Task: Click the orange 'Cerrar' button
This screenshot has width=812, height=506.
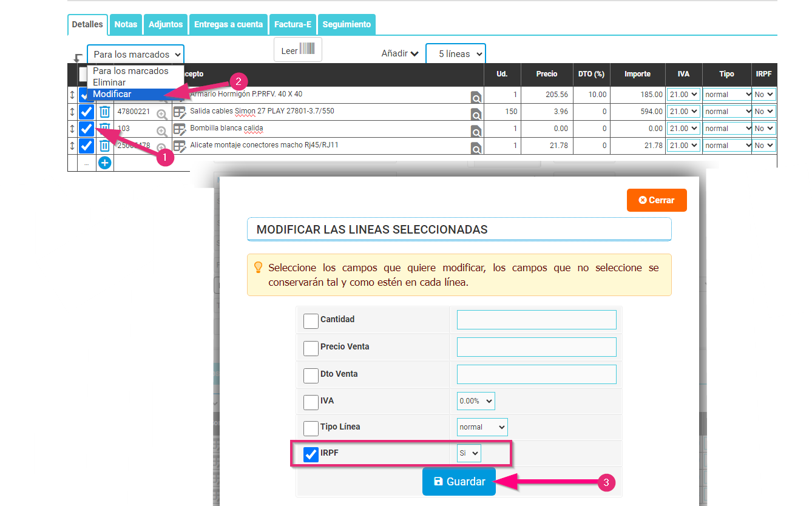Action: tap(657, 200)
